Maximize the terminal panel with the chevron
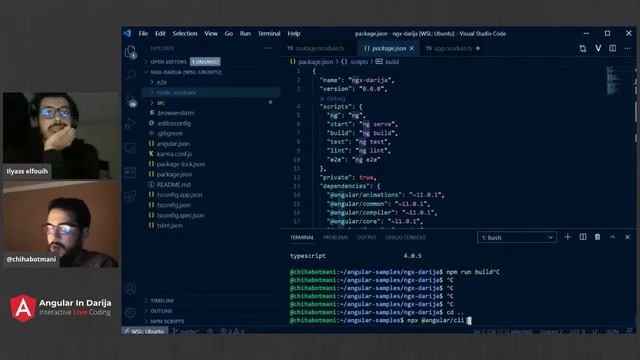This screenshot has width=640, height=360. pos(613,237)
